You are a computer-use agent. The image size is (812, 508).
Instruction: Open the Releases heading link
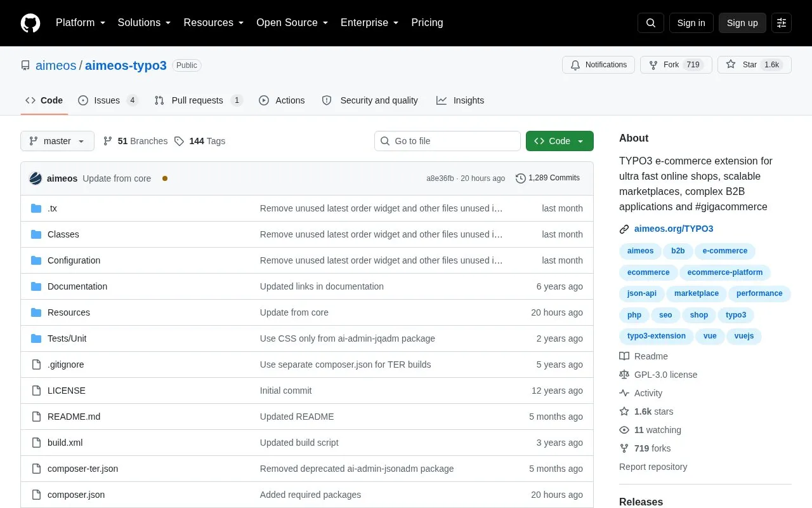pos(641,502)
